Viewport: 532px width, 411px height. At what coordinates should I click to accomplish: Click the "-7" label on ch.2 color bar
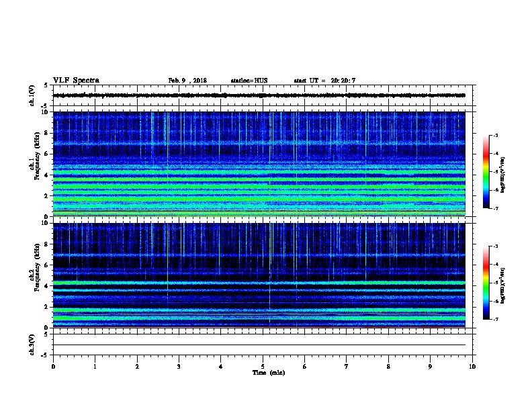pyautogui.click(x=495, y=320)
